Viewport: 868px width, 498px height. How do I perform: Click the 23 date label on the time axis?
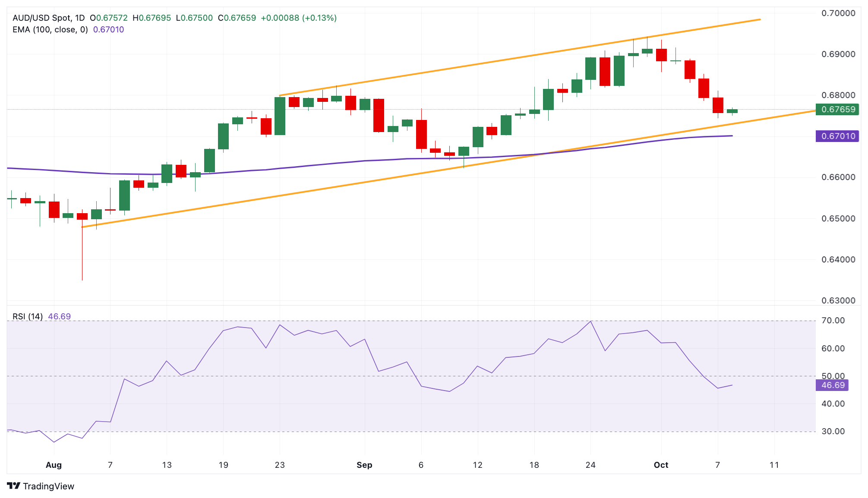[280, 465]
